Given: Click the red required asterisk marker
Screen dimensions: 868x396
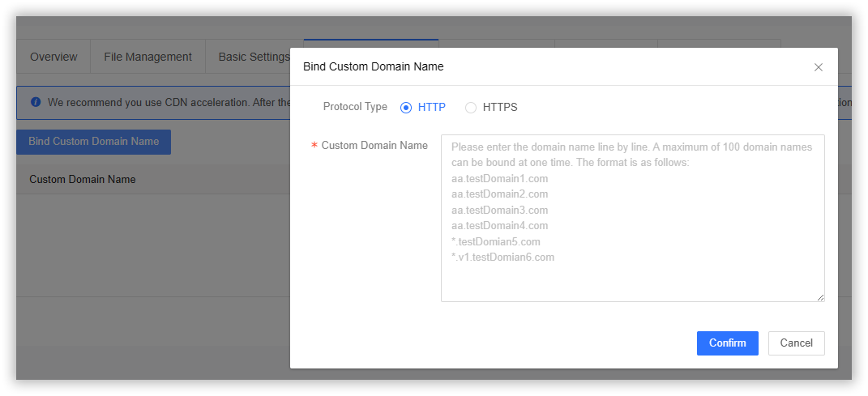Looking at the screenshot, I should click(314, 146).
